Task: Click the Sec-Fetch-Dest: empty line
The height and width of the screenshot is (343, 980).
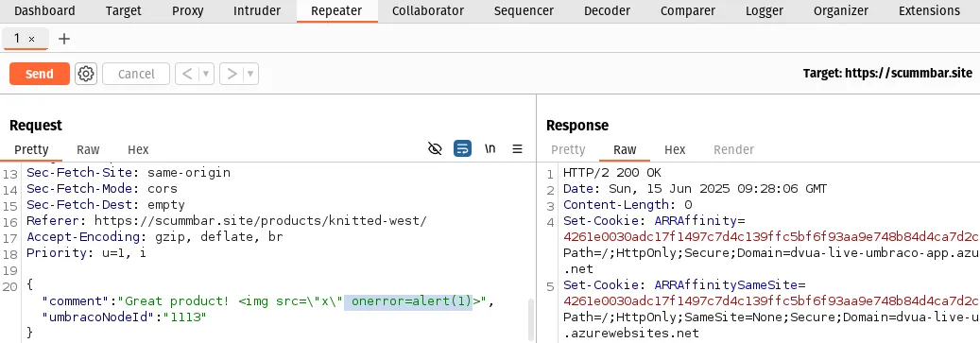Action: pos(106,204)
